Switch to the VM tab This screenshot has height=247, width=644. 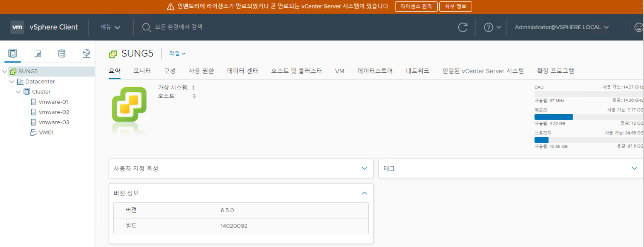pos(340,71)
